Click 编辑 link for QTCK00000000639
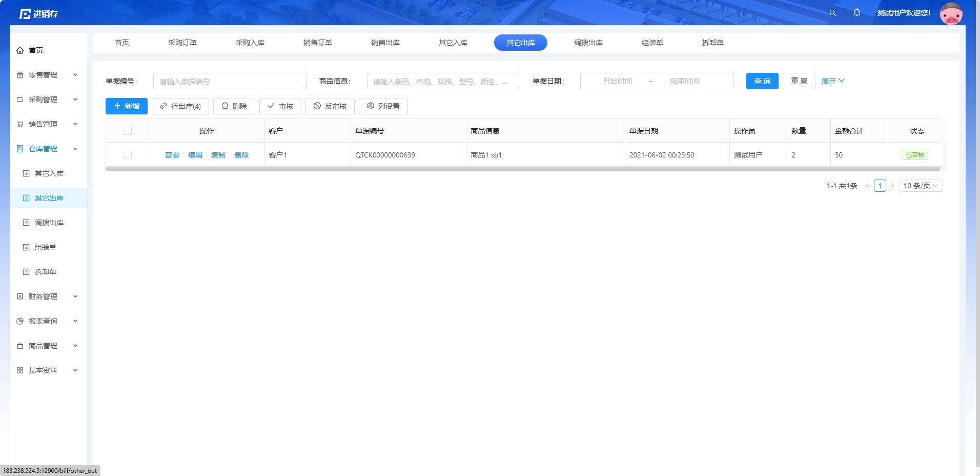Screen dimensions: 980x476 coord(195,155)
